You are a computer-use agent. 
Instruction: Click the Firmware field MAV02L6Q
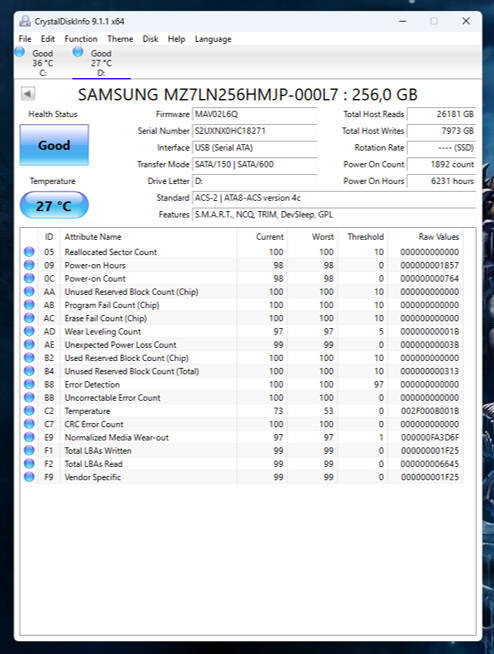coord(255,114)
